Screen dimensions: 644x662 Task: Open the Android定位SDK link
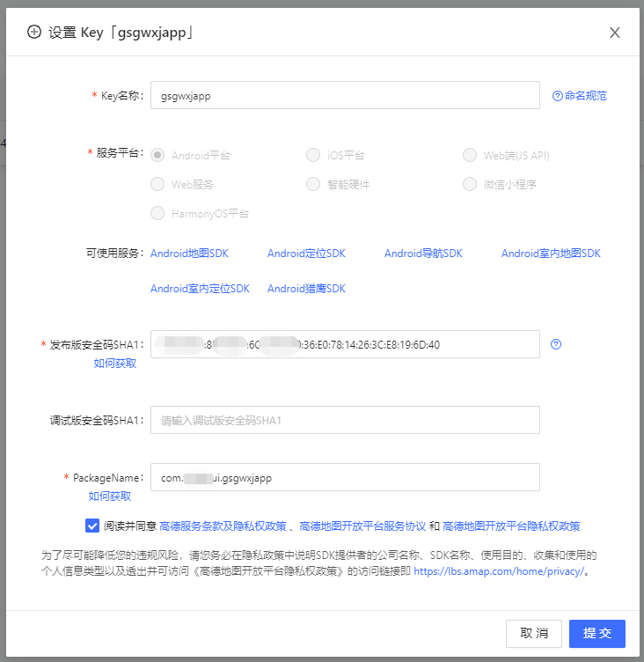306,254
